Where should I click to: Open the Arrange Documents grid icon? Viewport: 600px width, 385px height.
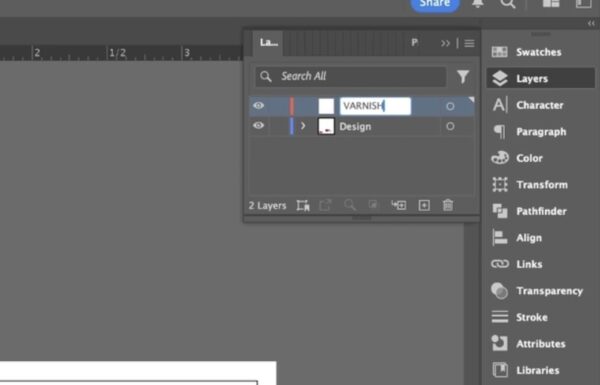(551, 3)
